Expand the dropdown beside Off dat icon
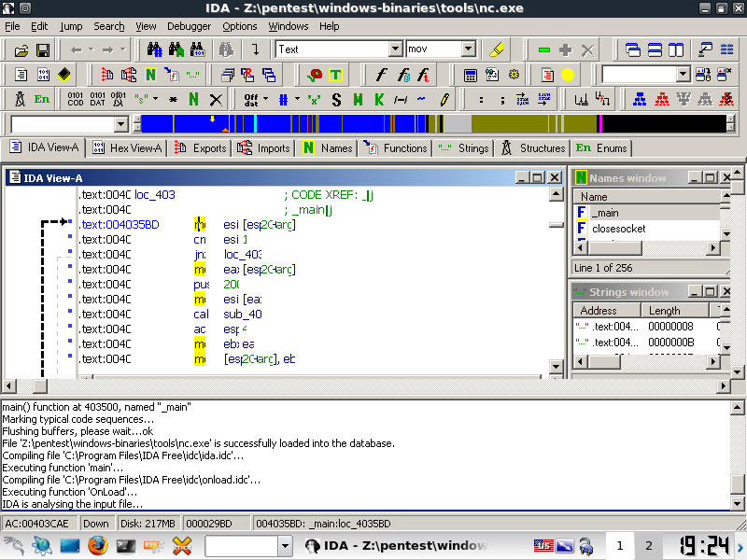This screenshot has width=747, height=560. (266, 99)
